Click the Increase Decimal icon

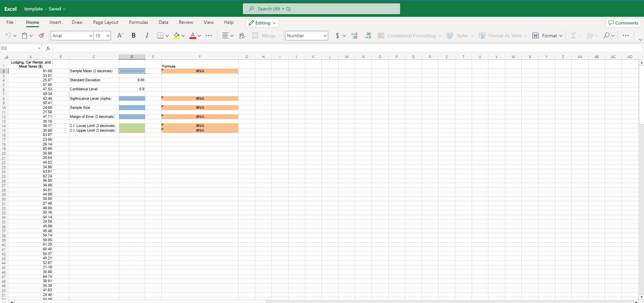pos(354,35)
